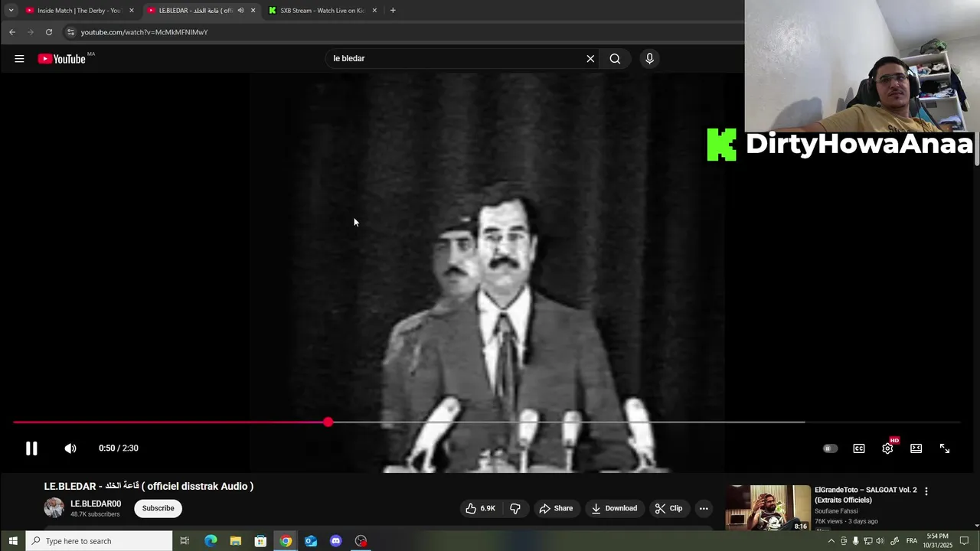Open a new browser tab with the plus
Image resolution: width=980 pixels, height=551 pixels.
(x=393, y=11)
